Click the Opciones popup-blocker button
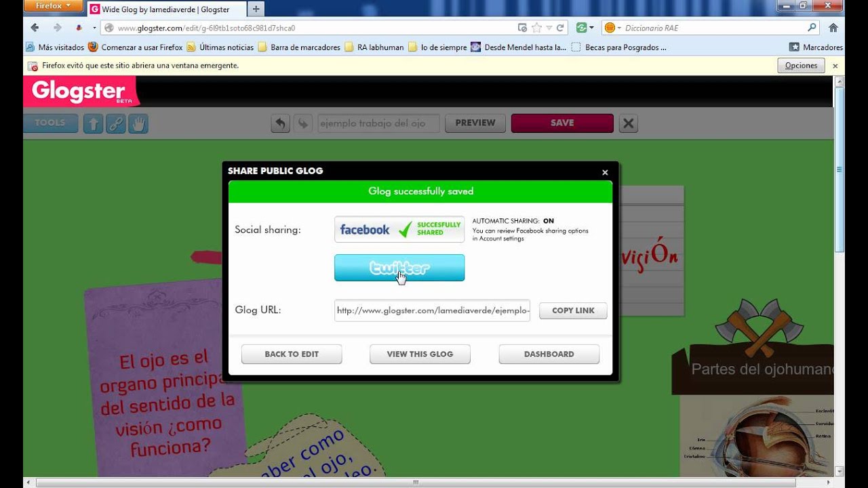This screenshot has width=868, height=488. (x=801, y=66)
